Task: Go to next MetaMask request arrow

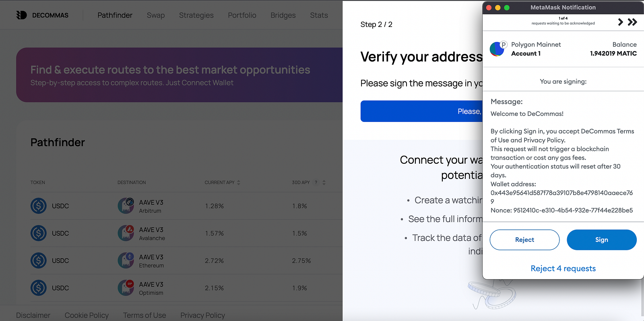Action: [x=620, y=22]
